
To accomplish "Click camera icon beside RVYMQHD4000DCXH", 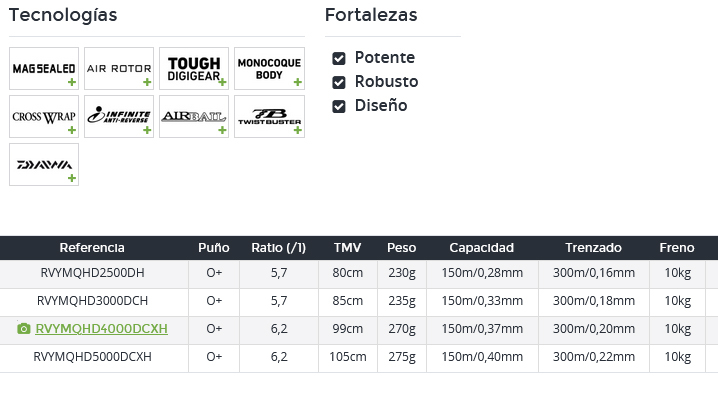I will 24,328.
